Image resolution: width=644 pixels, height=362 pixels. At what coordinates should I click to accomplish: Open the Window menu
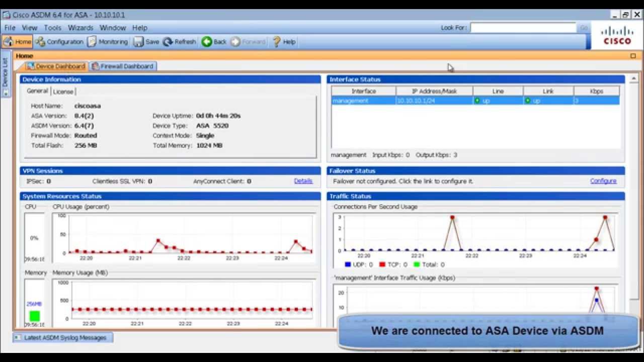(113, 28)
